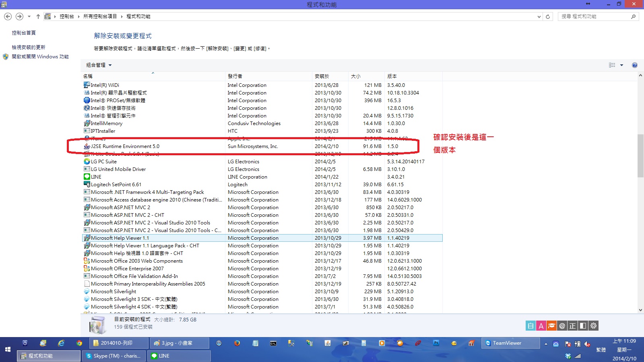The height and width of the screenshot is (362, 644).
Task: Select J2SE Runtime Environment 5.0 entry
Action: 125,146
